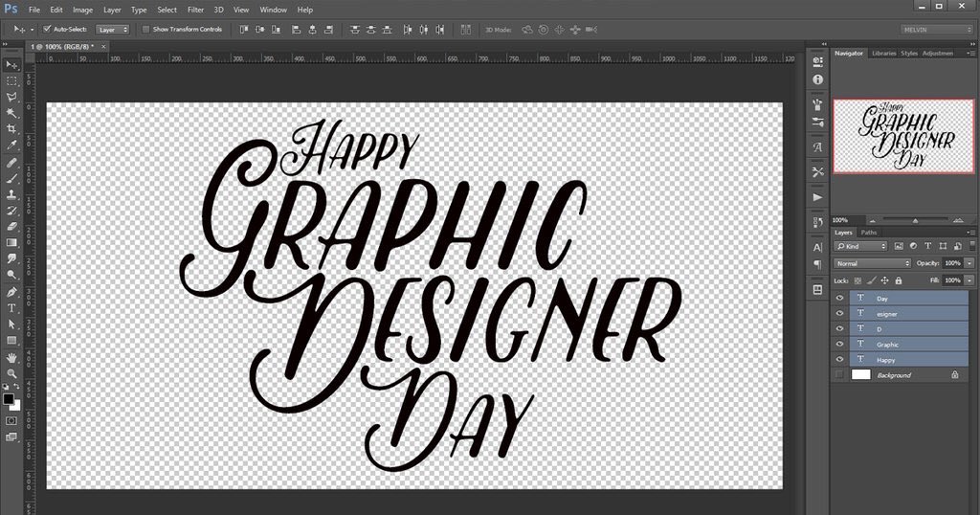This screenshot has height=515, width=980.
Task: Select the Clone Stamp tool
Action: pos(11,194)
